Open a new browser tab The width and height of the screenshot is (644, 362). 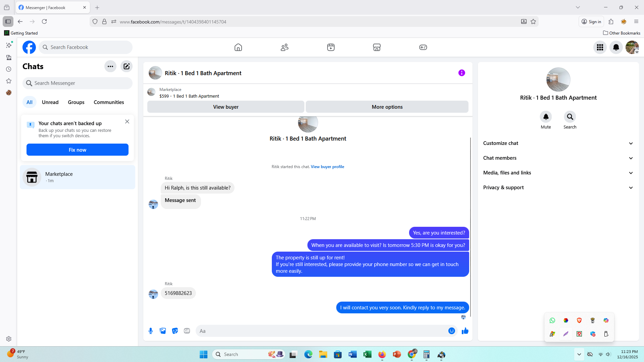pyautogui.click(x=97, y=7)
